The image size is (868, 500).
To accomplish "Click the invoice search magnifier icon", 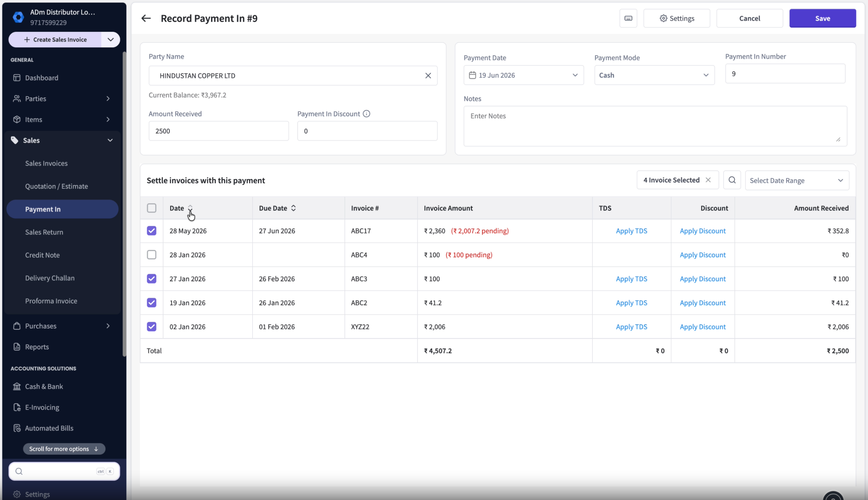I will click(x=732, y=180).
